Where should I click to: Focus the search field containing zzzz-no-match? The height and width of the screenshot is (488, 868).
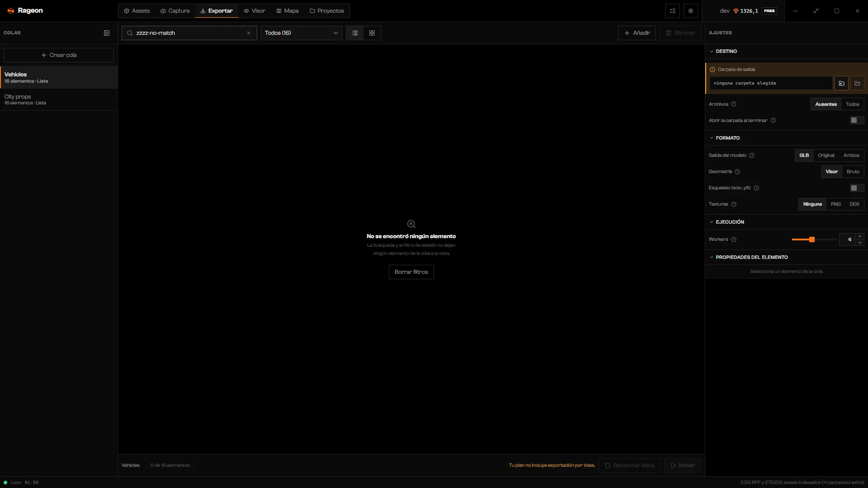pos(189,33)
